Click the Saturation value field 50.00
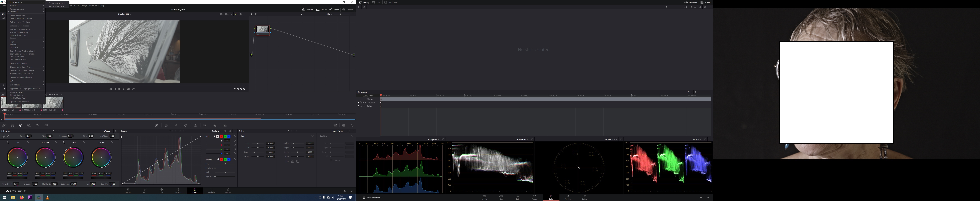This screenshot has height=201, width=980. coord(73,184)
